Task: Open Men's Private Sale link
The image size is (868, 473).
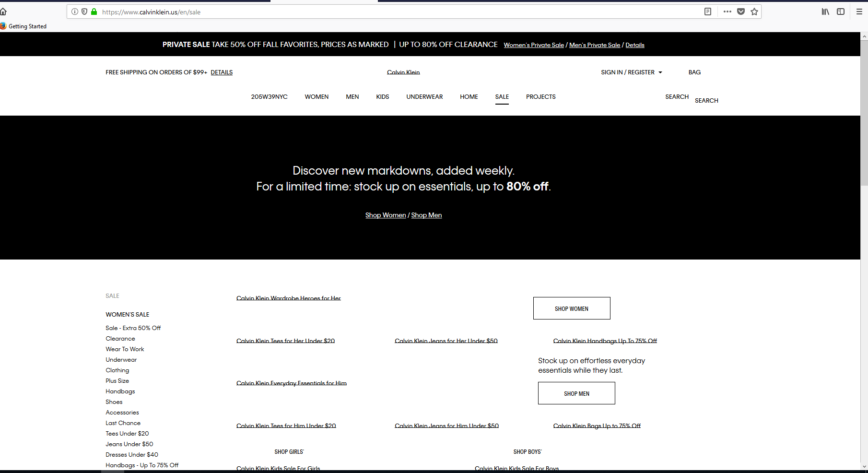Action: coord(595,45)
